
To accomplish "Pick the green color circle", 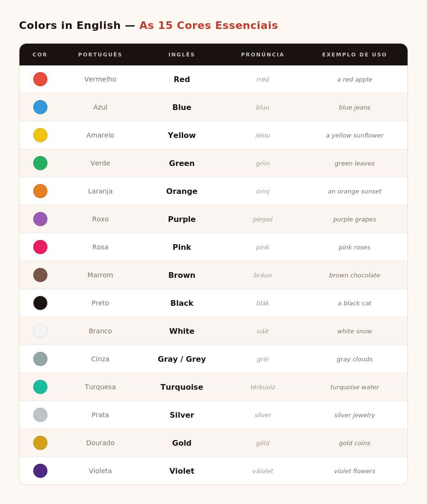I will (x=40, y=163).
